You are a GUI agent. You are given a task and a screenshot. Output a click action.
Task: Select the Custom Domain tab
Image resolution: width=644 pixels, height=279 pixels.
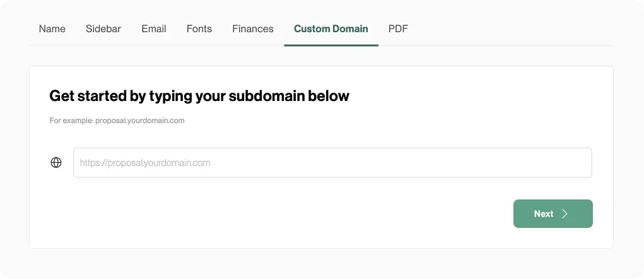click(x=331, y=29)
